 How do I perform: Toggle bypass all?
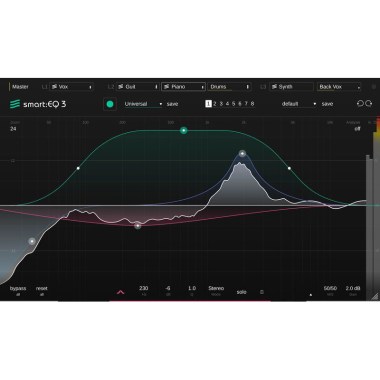tap(18, 290)
